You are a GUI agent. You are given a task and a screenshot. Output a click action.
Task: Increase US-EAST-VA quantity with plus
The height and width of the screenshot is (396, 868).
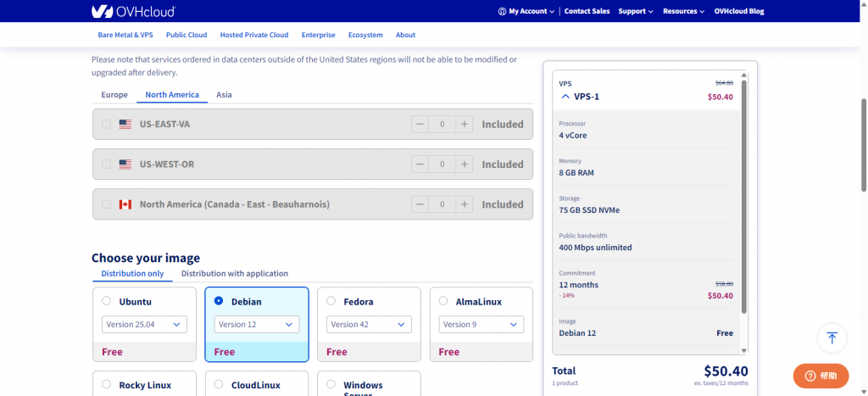coord(465,124)
